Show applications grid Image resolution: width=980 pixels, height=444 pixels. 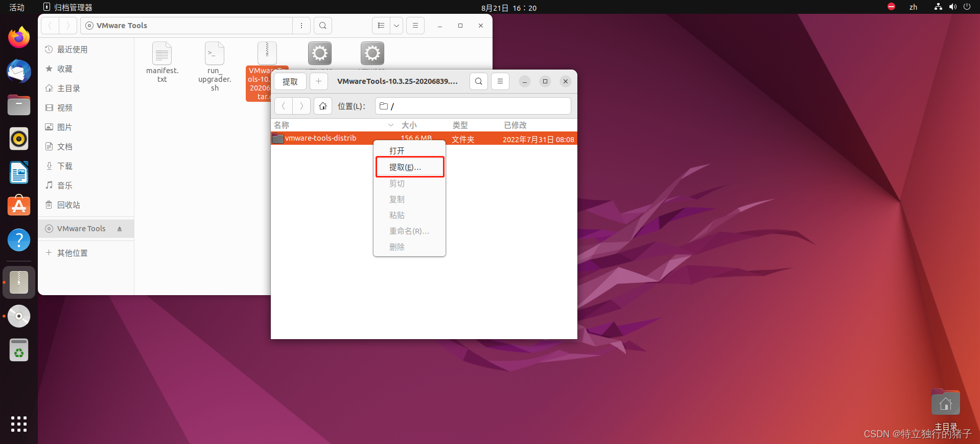(19, 424)
